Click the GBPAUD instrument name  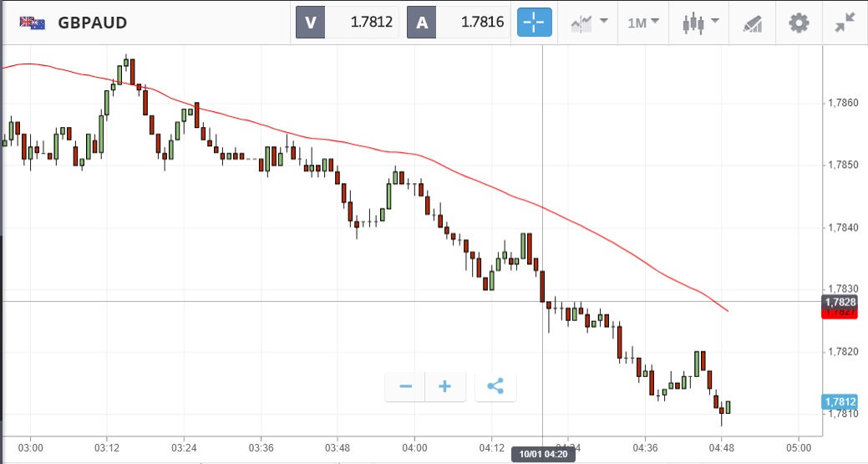pyautogui.click(x=93, y=23)
